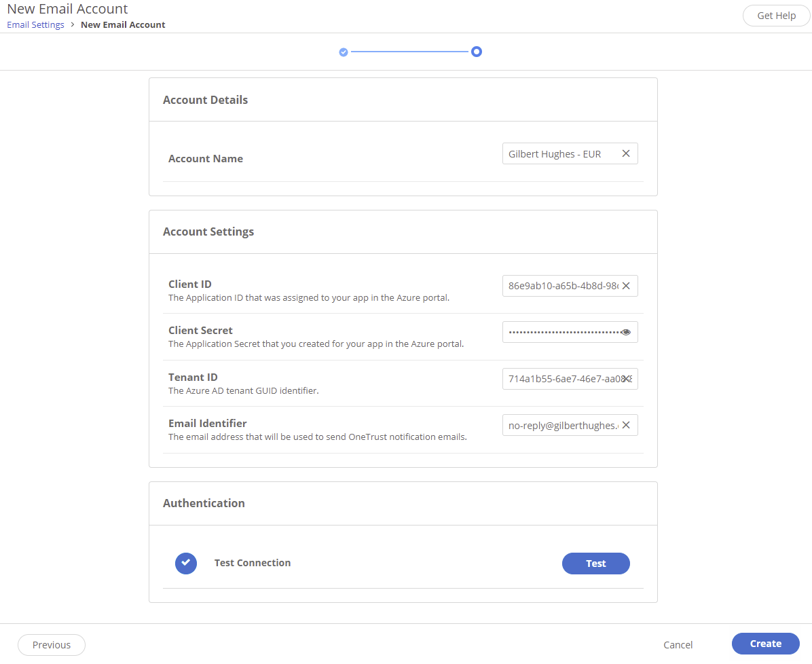The width and height of the screenshot is (812, 664).
Task: Open Get Help
Action: (x=776, y=15)
